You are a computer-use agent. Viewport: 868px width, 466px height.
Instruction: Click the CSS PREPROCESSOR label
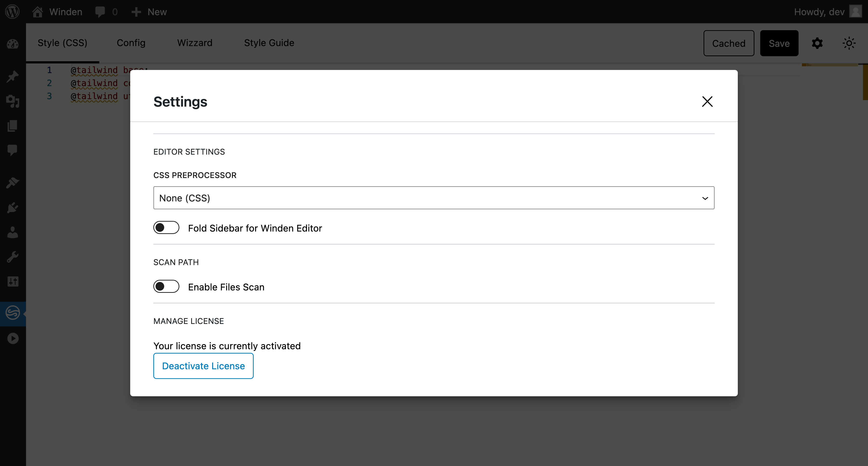point(195,175)
